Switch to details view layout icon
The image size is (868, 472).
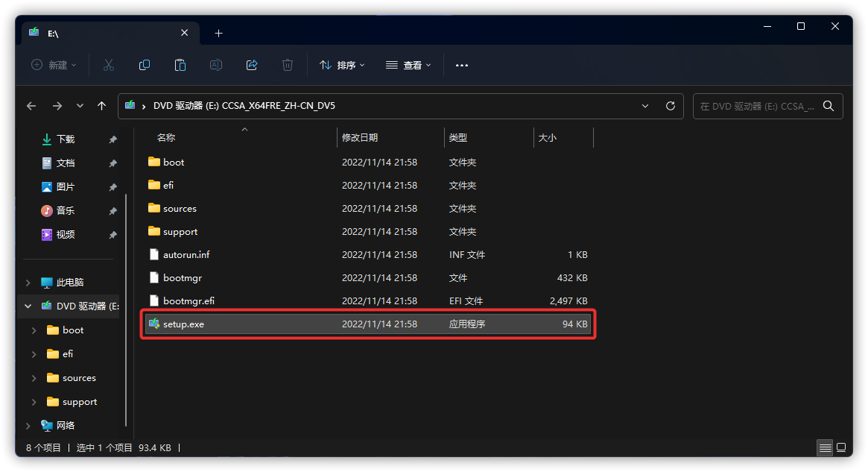click(x=825, y=448)
